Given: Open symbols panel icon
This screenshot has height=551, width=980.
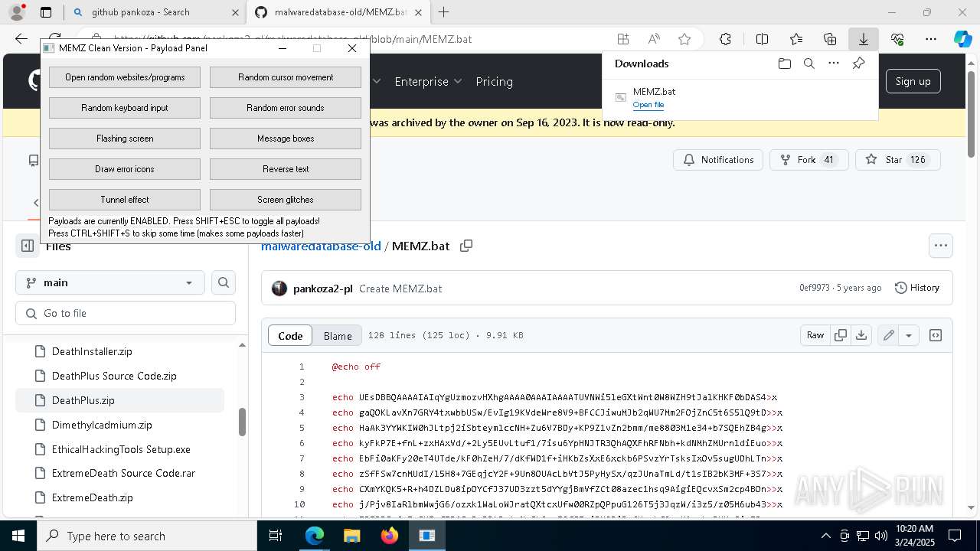Looking at the screenshot, I should 936,335.
